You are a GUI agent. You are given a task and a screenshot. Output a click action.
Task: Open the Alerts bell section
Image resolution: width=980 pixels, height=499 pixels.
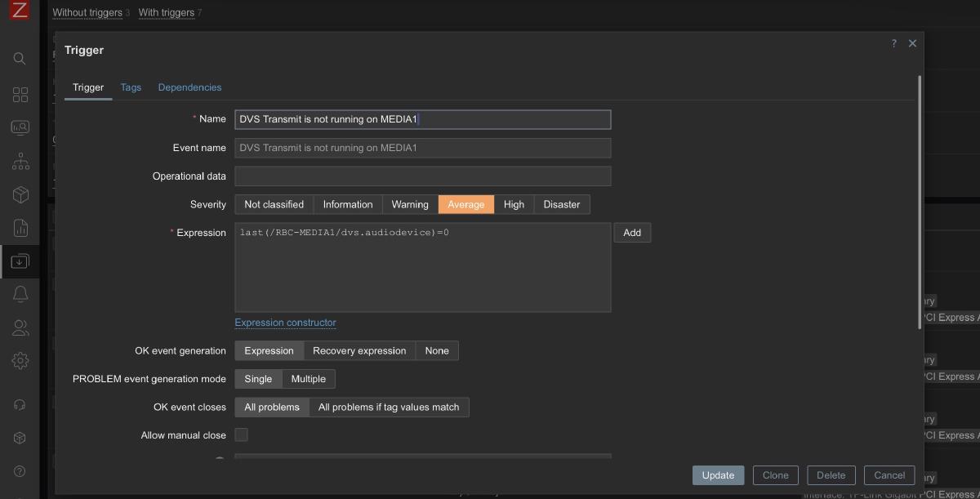click(x=20, y=294)
